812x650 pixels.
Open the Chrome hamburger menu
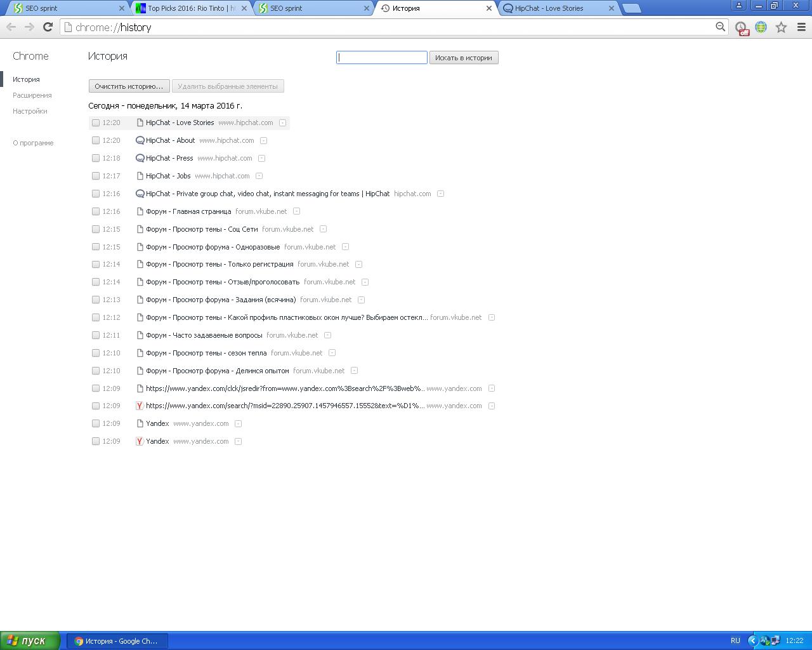pyautogui.click(x=801, y=27)
